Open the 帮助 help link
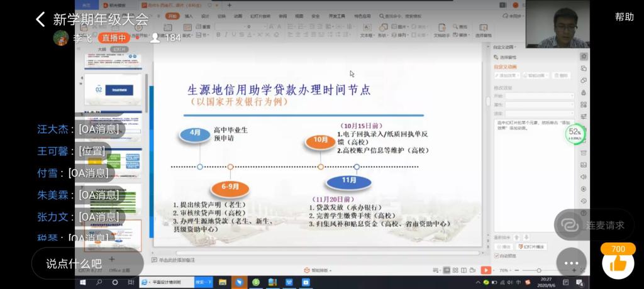 (624, 17)
